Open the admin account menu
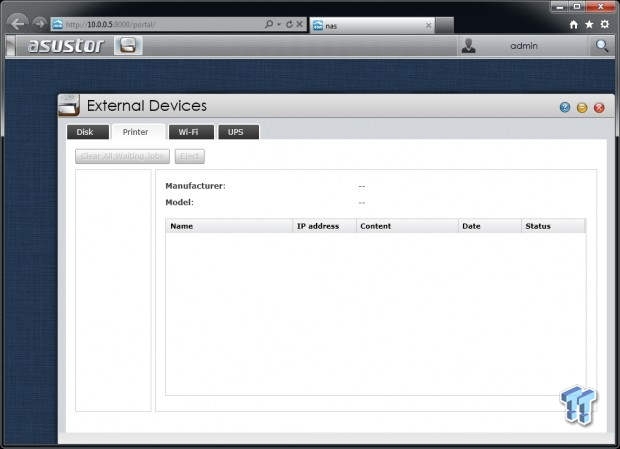 click(524, 46)
